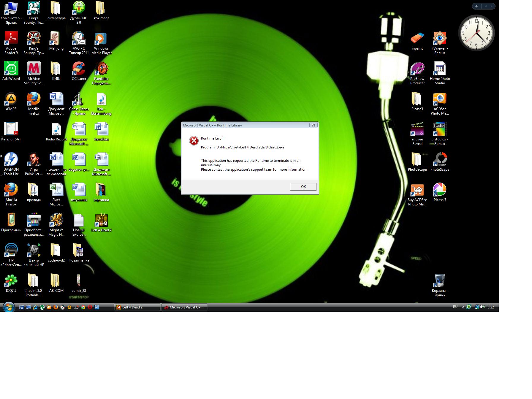Launch Opera from the Quick Launch bar
Viewport: 532px width, 399px height.
pyautogui.click(x=90, y=308)
